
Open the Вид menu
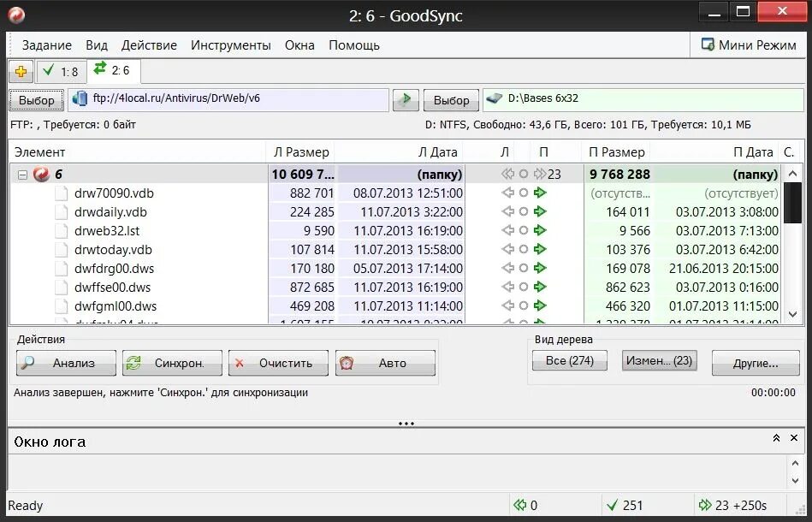[97, 45]
